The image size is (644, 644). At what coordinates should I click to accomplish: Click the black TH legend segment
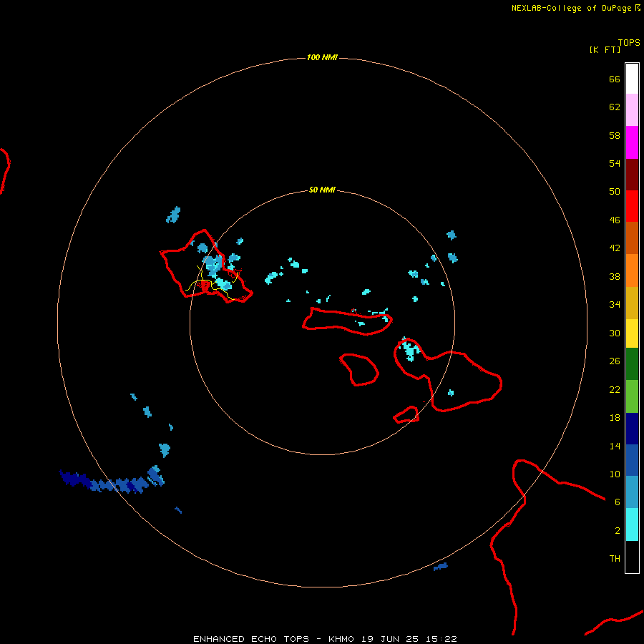pyautogui.click(x=632, y=557)
